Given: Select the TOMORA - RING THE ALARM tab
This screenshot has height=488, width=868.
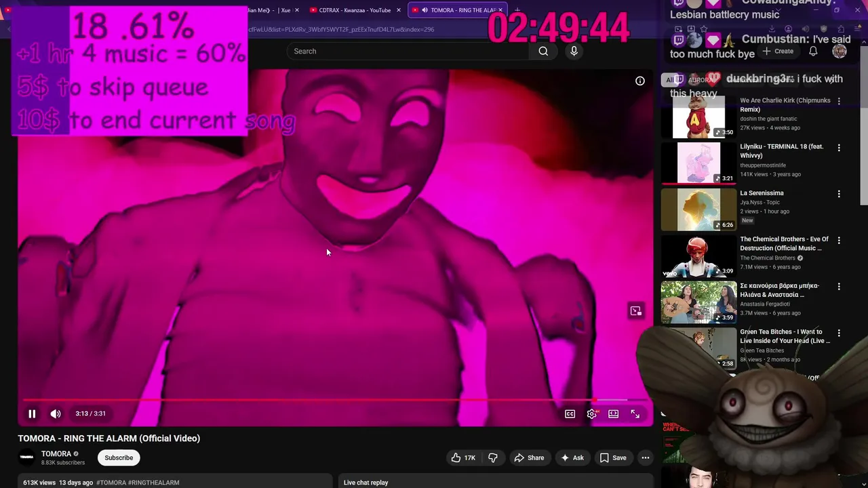Looking at the screenshot, I should [458, 10].
